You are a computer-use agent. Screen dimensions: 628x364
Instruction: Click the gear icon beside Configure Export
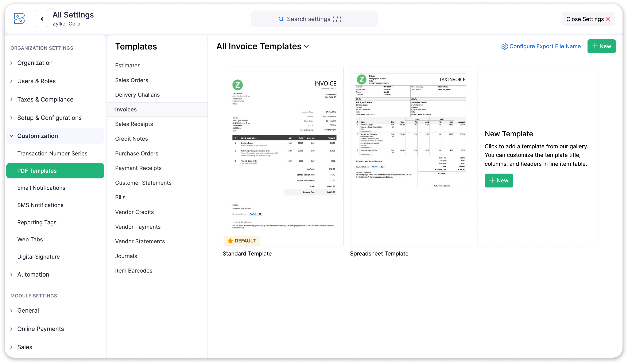(x=504, y=46)
